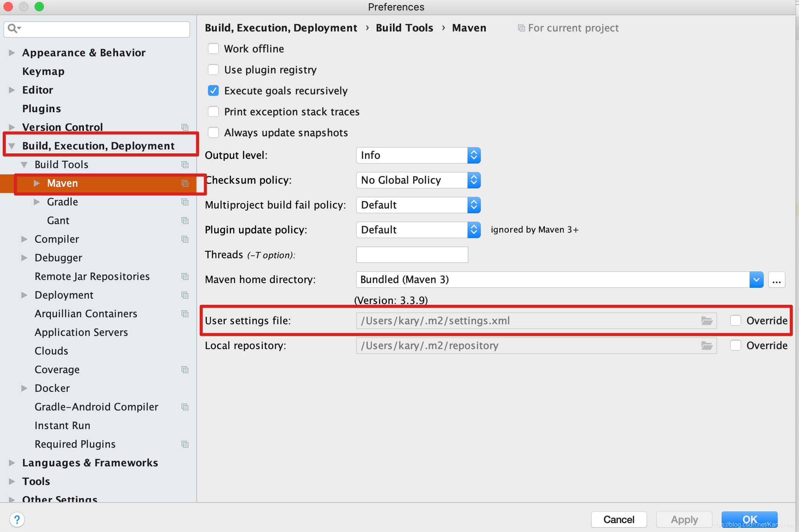Click the Cancel button
Image resolution: width=799 pixels, height=532 pixels.
(619, 520)
